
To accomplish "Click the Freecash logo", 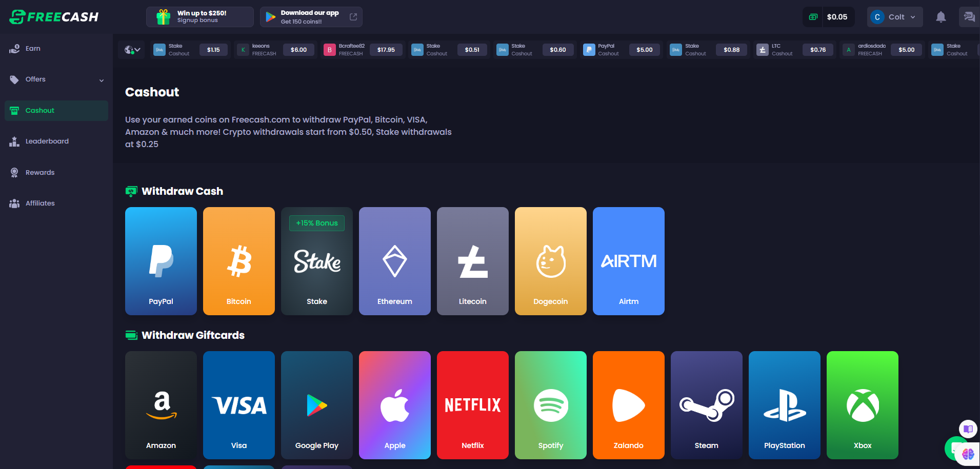I will (x=54, y=17).
